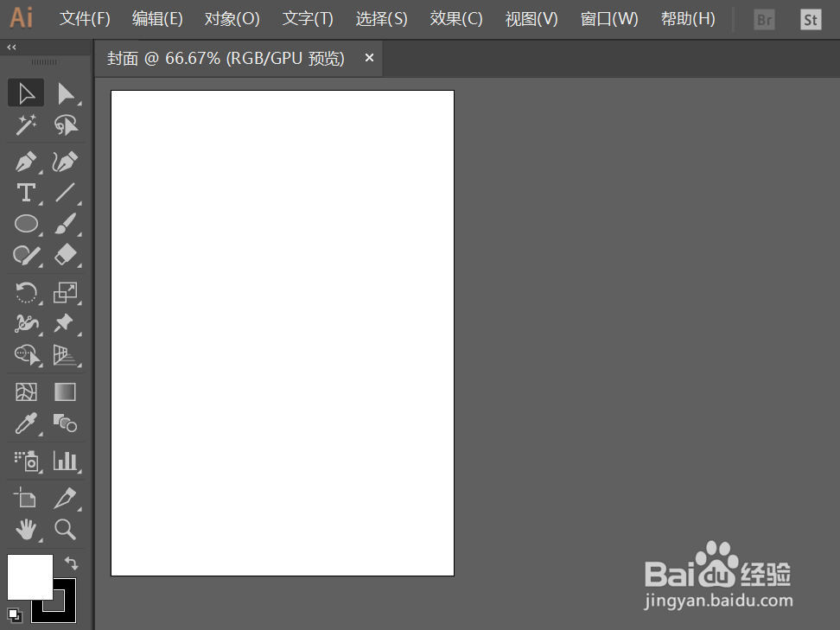
Task: Select the Selection tool (black arrow)
Action: tap(26, 92)
